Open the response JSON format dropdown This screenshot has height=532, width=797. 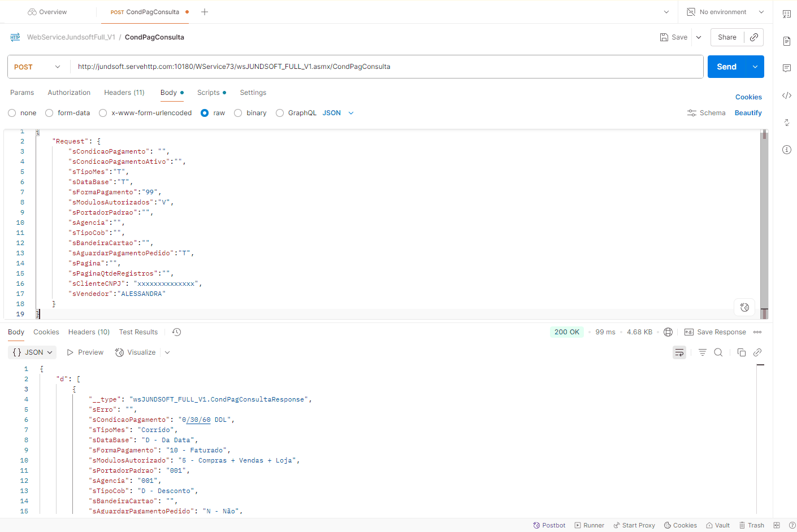click(x=33, y=352)
